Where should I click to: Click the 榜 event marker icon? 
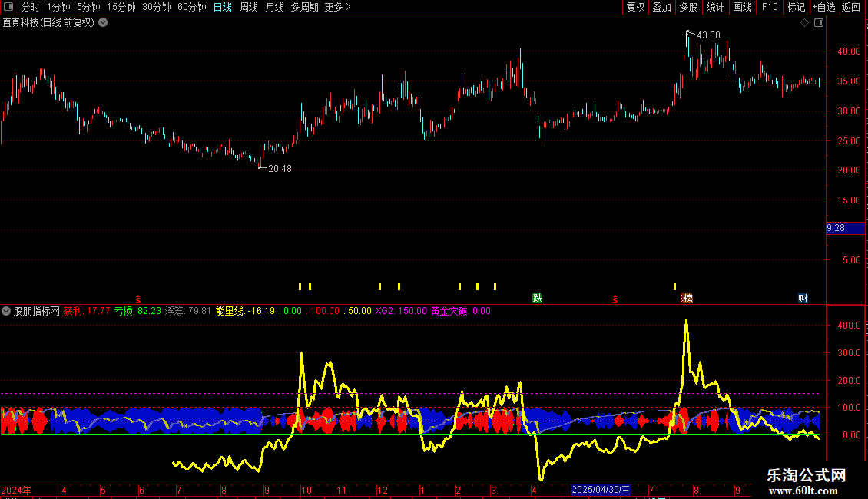(x=687, y=299)
